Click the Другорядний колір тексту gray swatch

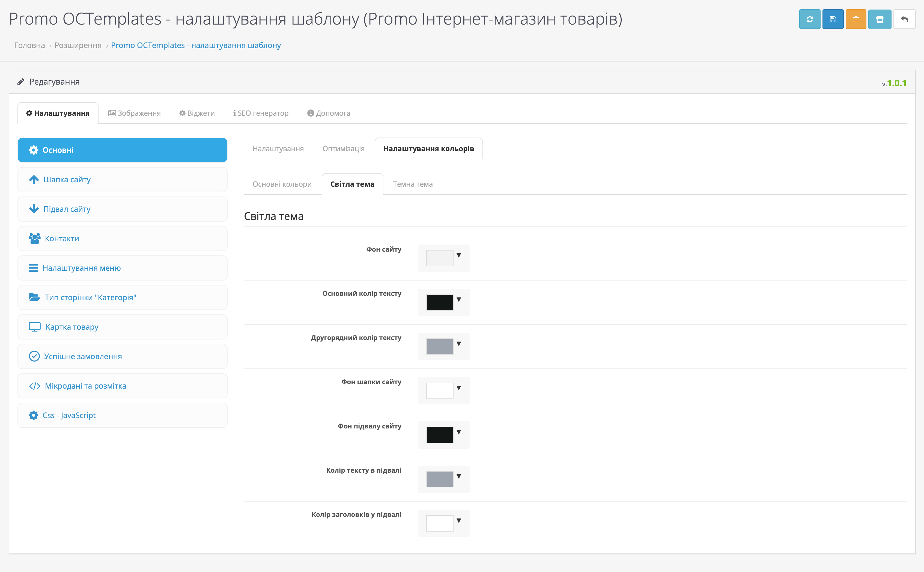440,347
